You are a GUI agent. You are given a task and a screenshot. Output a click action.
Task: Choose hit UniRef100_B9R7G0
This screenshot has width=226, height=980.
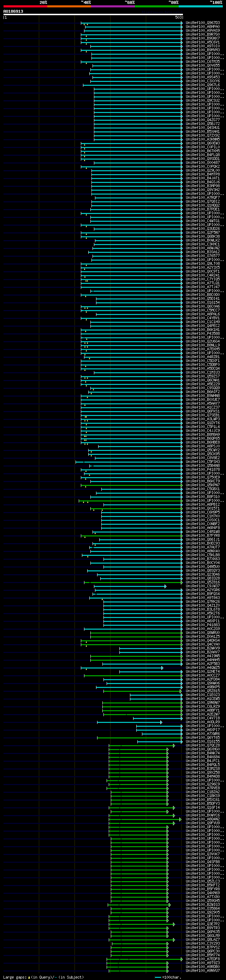203,35
